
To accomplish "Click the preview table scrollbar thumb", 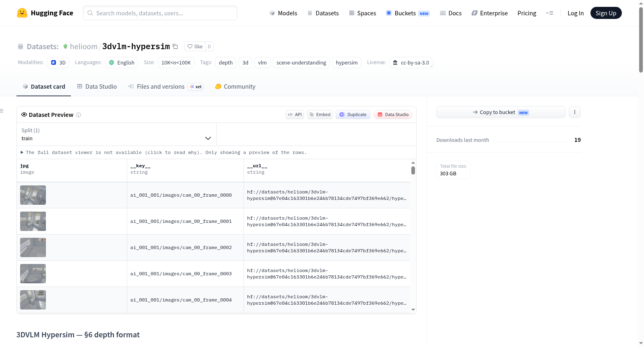I will (413, 170).
